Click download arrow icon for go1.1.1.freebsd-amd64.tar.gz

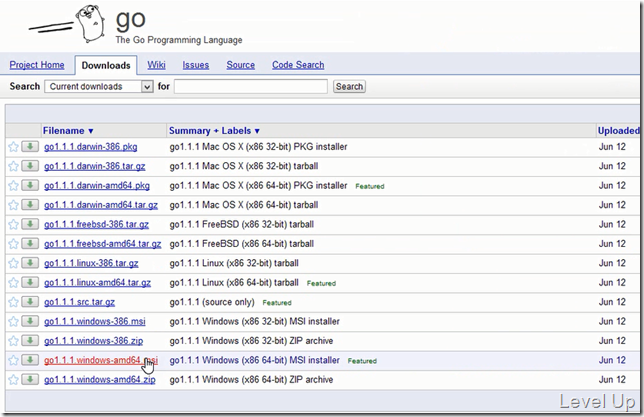[30, 243]
